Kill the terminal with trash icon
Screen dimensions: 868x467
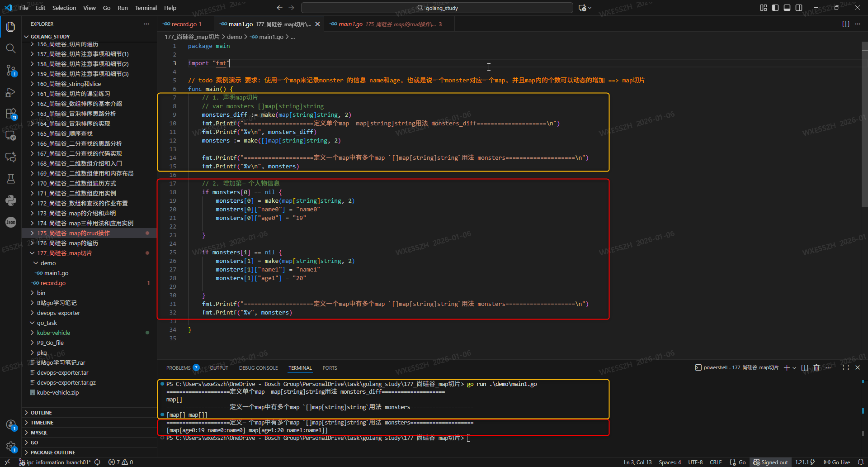[x=816, y=368]
